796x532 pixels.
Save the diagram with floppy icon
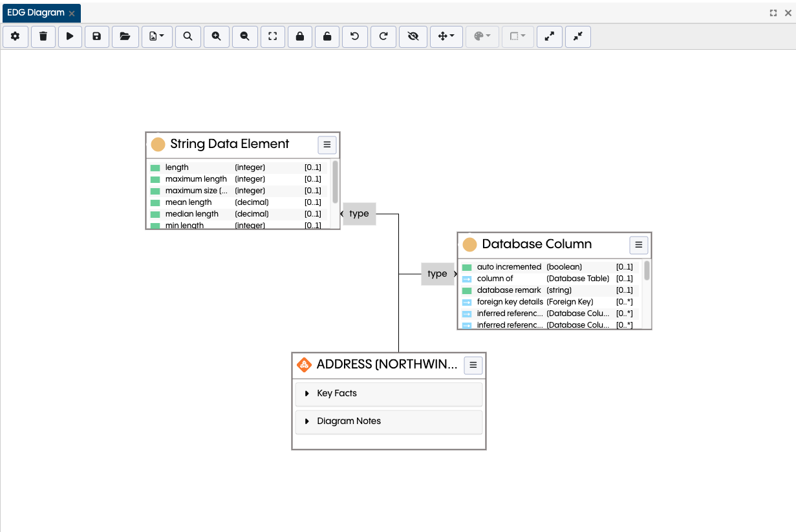click(97, 37)
